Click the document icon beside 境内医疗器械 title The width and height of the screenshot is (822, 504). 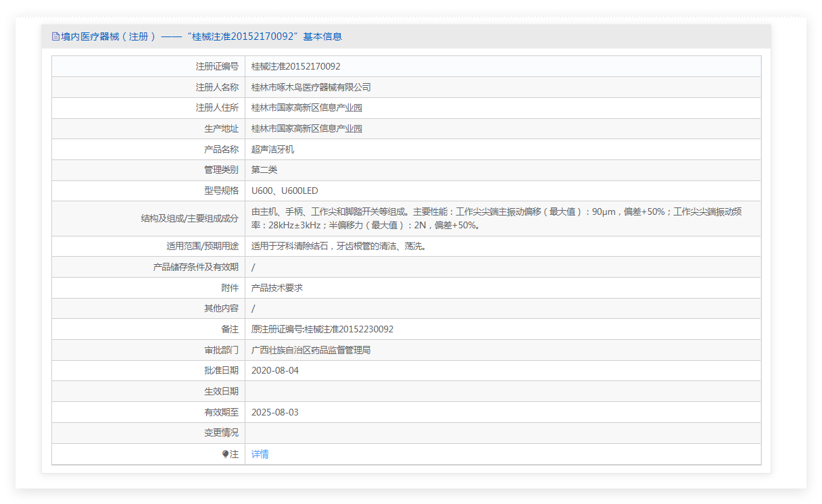pos(55,36)
